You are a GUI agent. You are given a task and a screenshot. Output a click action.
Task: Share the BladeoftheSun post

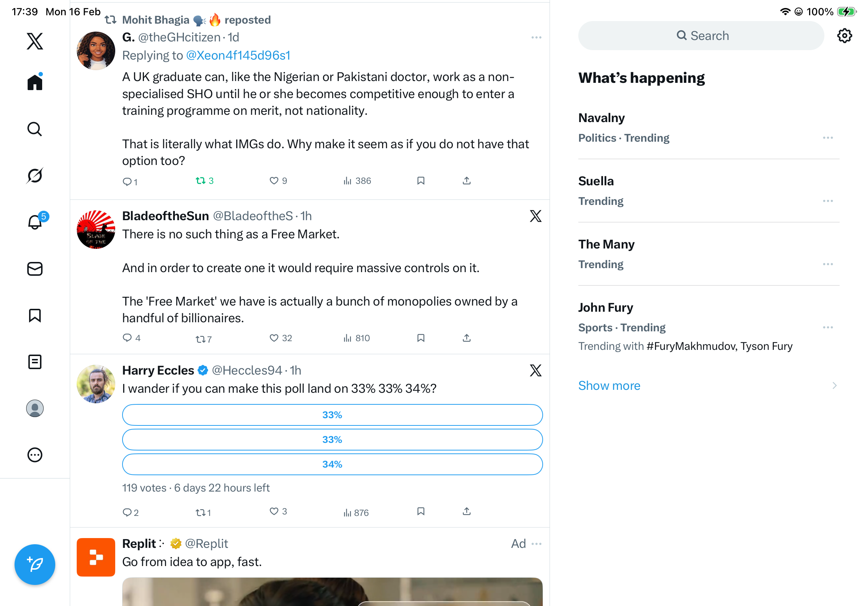[466, 338]
